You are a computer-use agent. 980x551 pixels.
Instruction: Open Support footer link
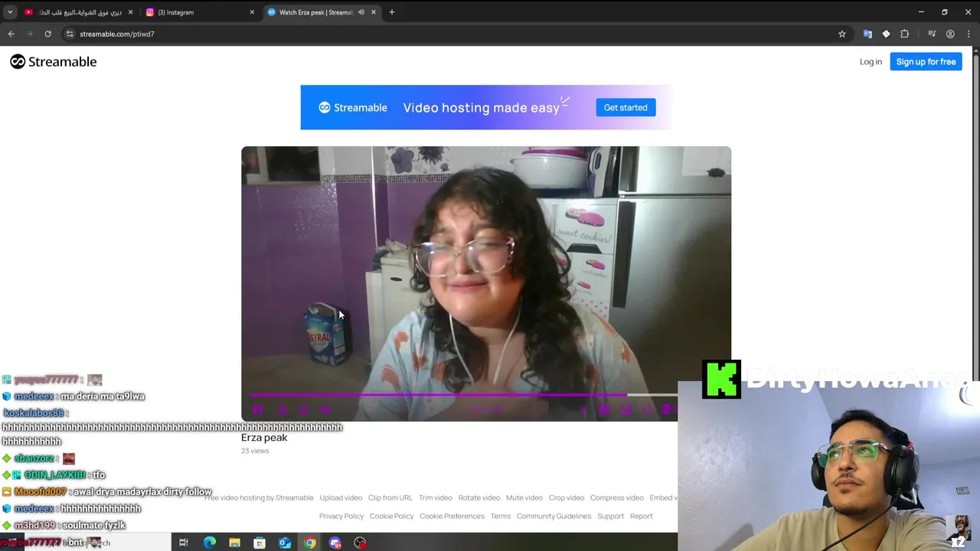click(610, 516)
